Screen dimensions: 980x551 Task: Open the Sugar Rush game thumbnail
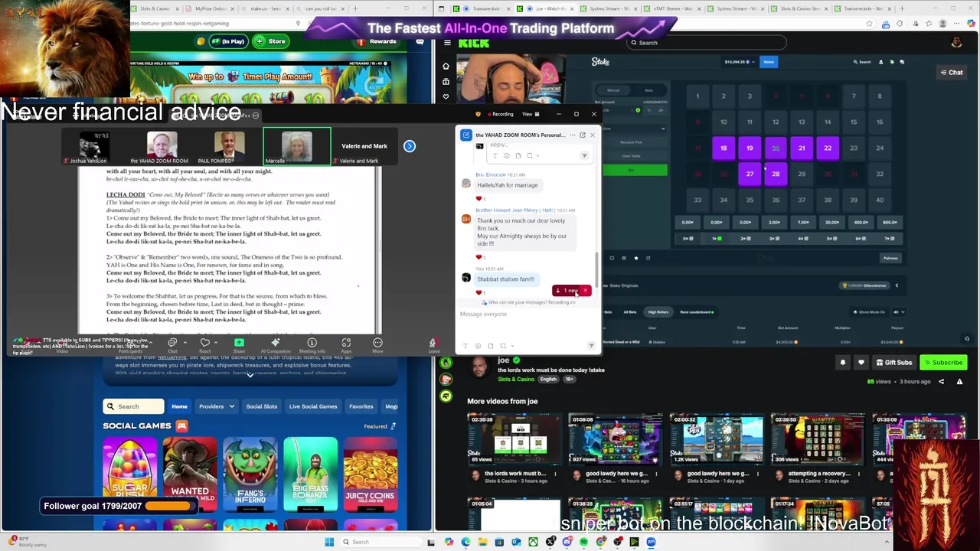pyautogui.click(x=130, y=474)
